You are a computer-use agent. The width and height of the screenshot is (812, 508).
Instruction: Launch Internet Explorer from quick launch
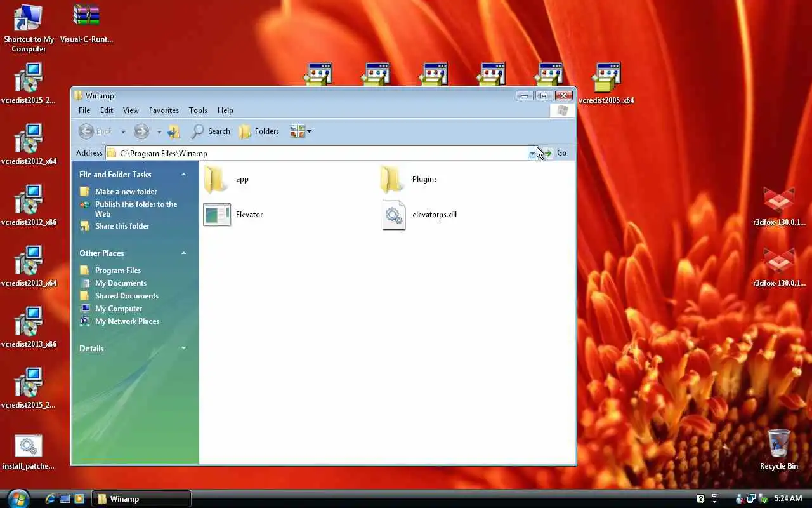tap(50, 499)
